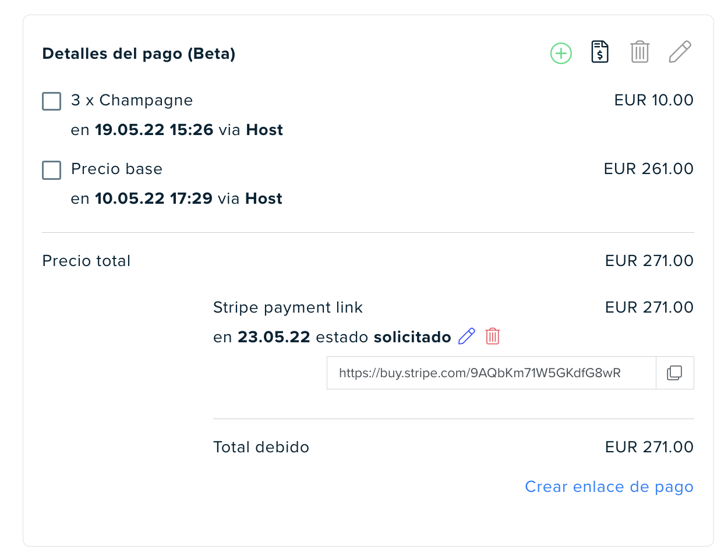Click the gray trash icon in header
The image size is (728, 560).
click(639, 52)
